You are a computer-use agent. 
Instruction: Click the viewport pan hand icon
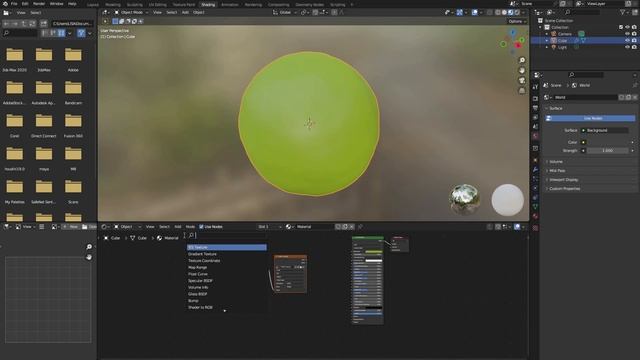(522, 70)
